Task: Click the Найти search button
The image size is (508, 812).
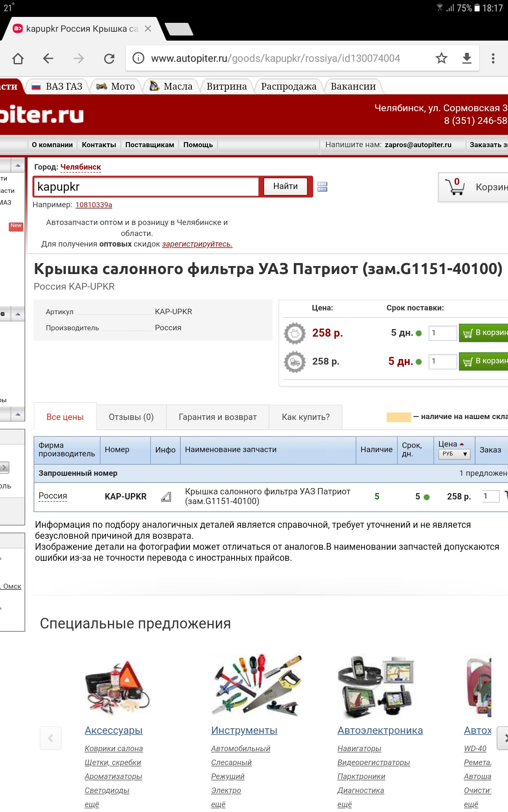Action: (x=285, y=187)
